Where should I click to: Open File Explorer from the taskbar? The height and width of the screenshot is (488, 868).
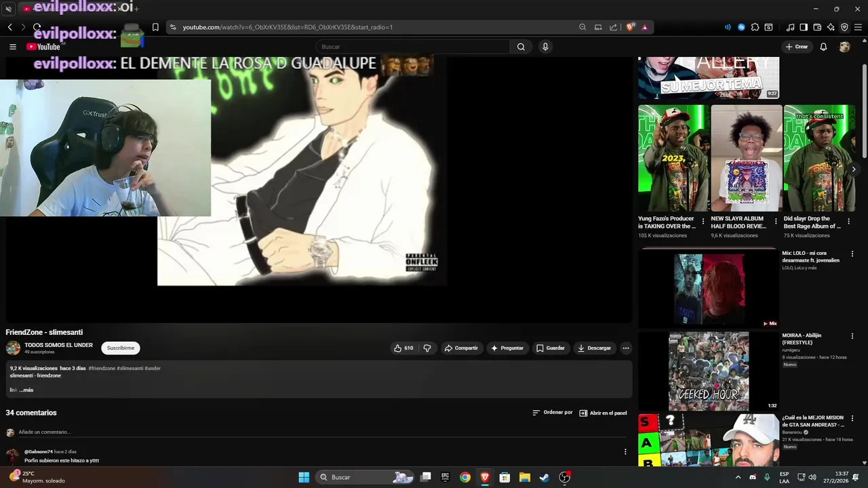[x=524, y=477]
